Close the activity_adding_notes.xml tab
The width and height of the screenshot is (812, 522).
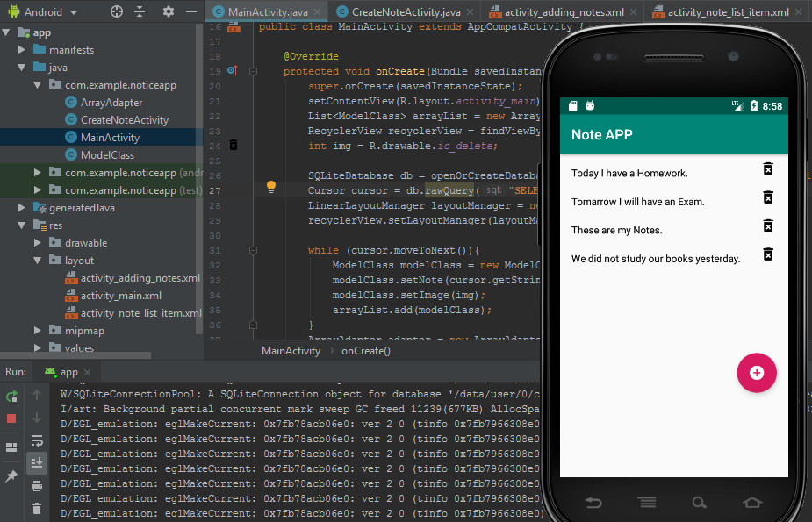tap(633, 12)
